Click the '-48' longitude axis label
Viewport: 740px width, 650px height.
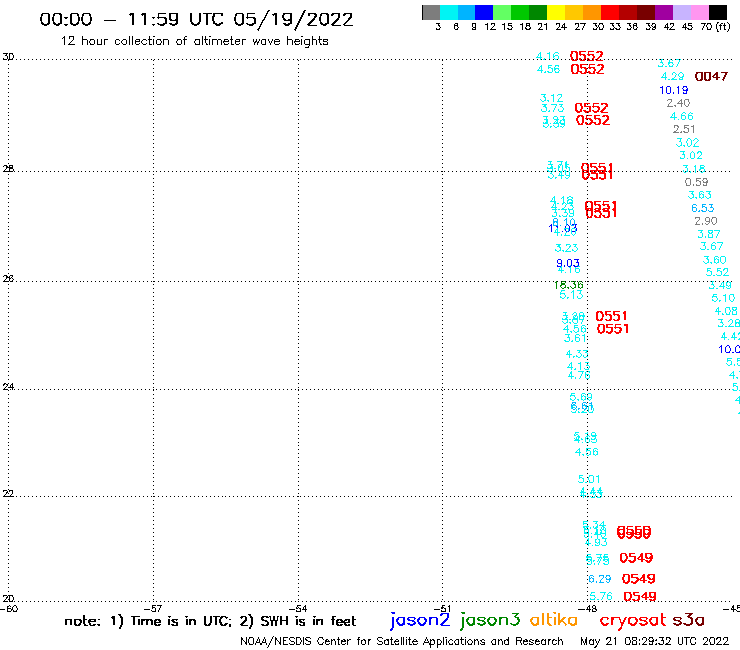[588, 609]
